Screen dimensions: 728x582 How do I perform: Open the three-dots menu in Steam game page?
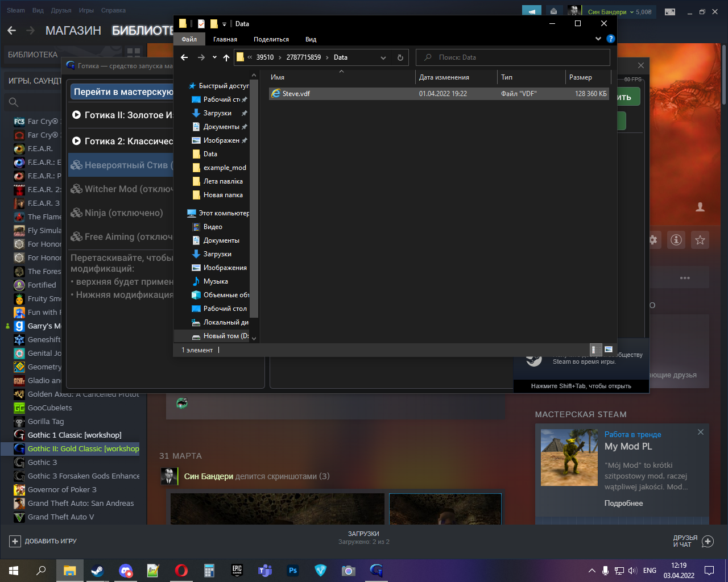(x=685, y=278)
